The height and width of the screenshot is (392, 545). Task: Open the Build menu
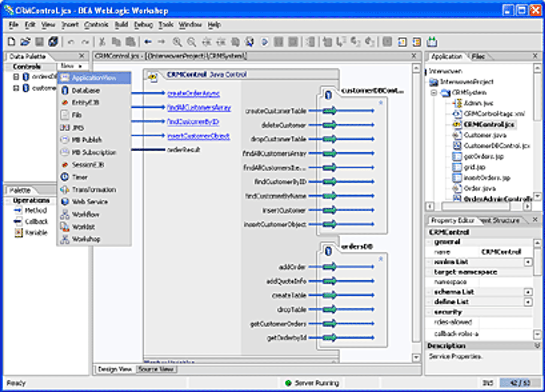click(121, 25)
